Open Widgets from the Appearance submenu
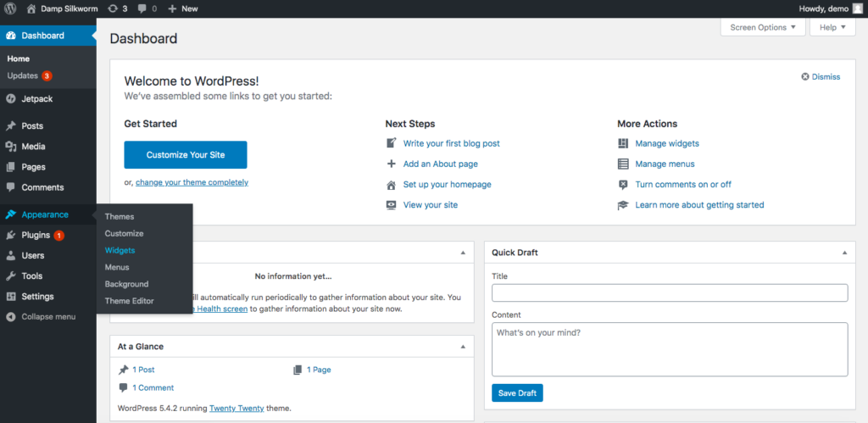Viewport: 868px width, 423px height. [x=120, y=250]
